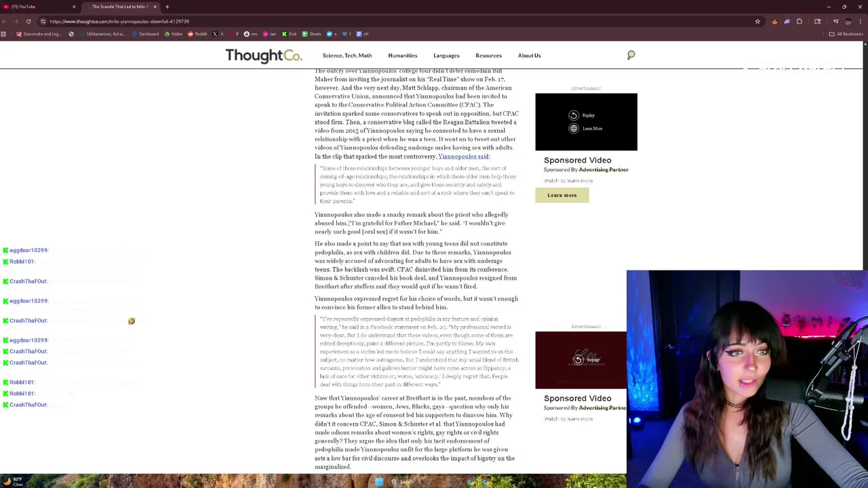Open the Gunsmoke and Leg... bookmark
The width and height of the screenshot is (868, 488).
click(x=39, y=34)
